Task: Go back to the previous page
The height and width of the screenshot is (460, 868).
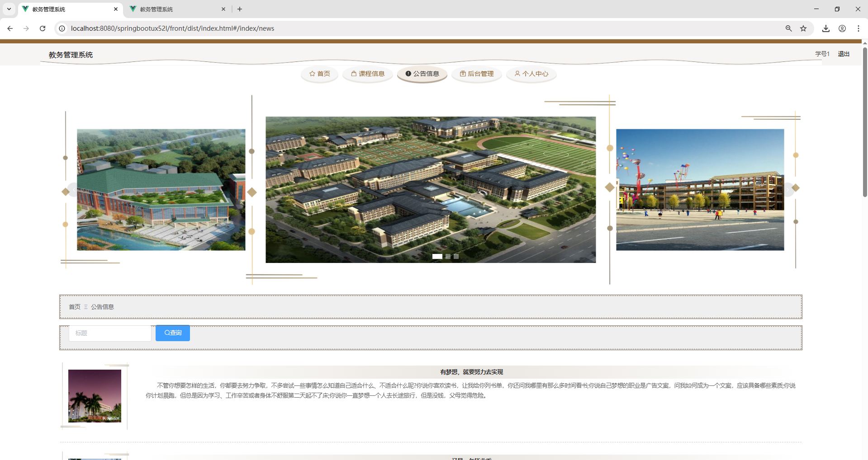Action: tap(10, 28)
